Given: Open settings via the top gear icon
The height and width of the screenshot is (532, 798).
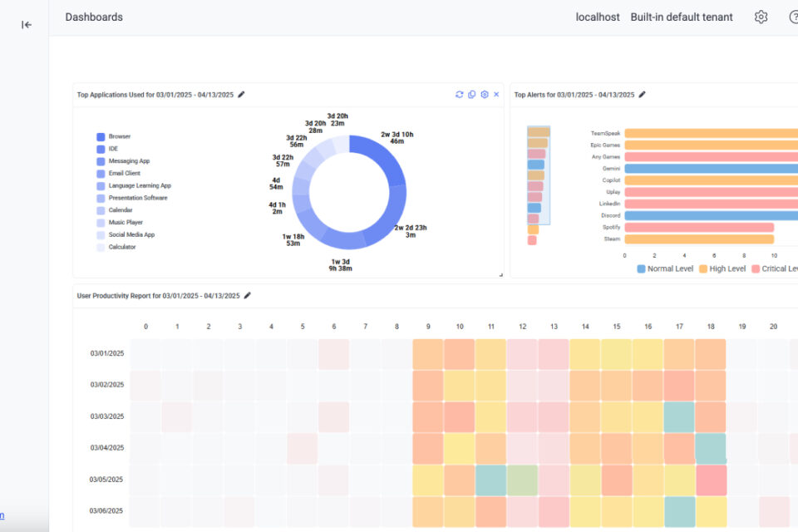Looking at the screenshot, I should 761,17.
